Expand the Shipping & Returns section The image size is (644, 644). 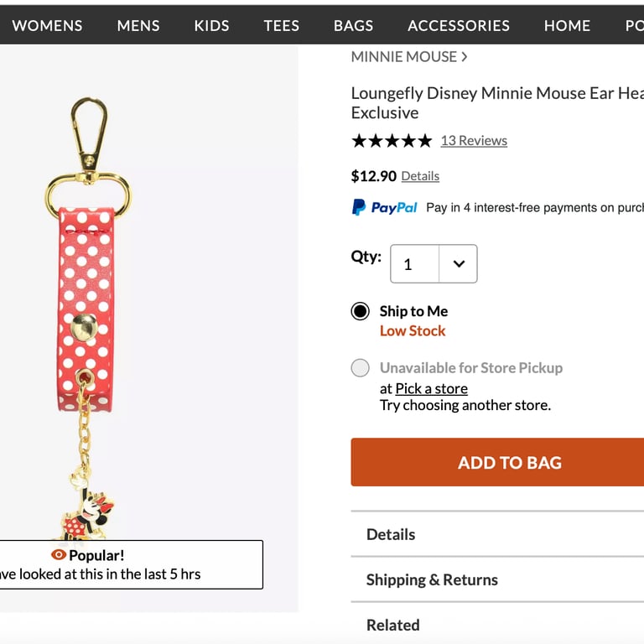[x=432, y=579]
